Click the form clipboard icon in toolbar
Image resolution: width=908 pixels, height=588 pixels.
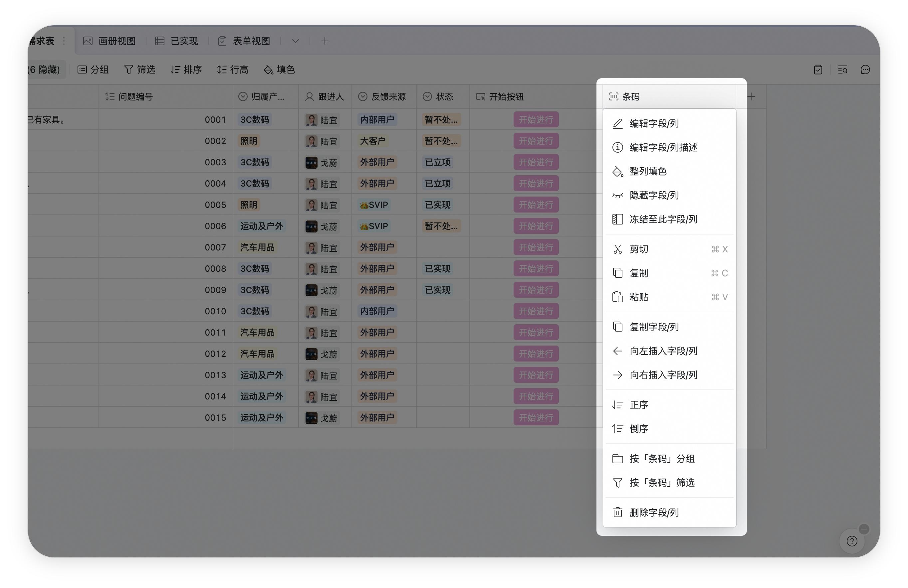(817, 70)
